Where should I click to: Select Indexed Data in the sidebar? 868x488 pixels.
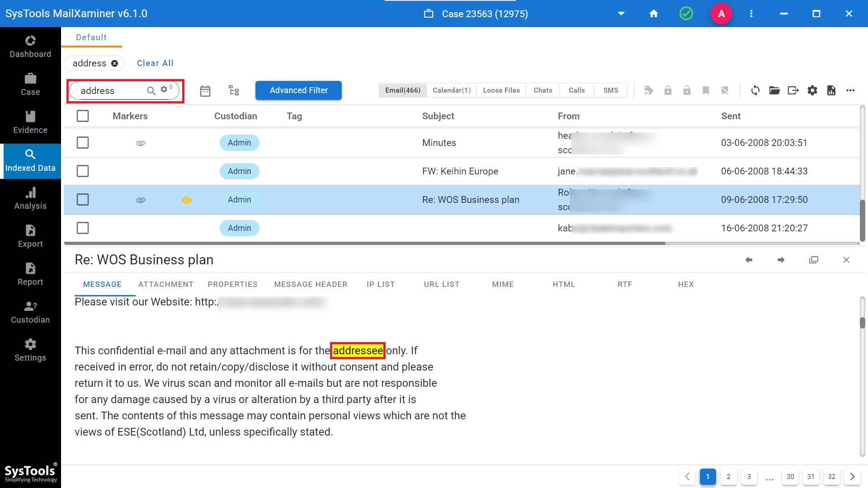pos(30,161)
